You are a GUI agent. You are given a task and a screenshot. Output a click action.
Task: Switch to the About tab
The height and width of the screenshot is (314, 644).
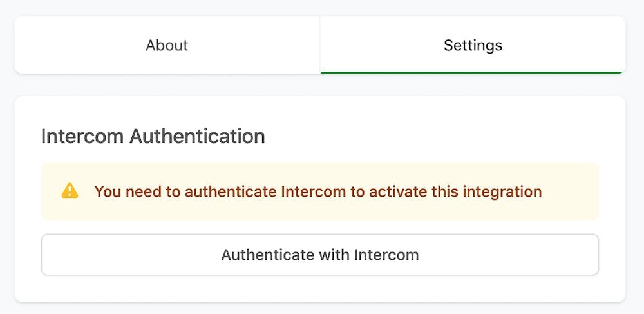click(x=167, y=45)
